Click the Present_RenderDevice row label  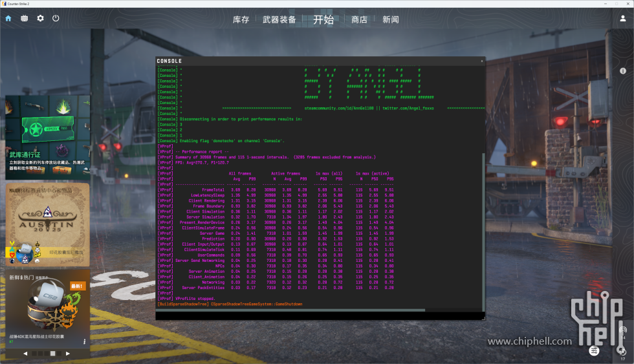click(202, 222)
